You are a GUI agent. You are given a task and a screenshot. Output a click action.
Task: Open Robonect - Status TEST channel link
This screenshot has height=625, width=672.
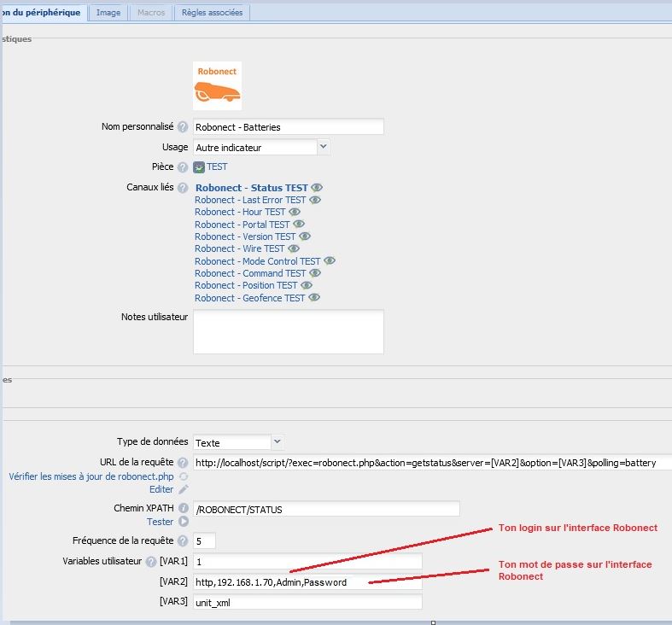point(252,188)
